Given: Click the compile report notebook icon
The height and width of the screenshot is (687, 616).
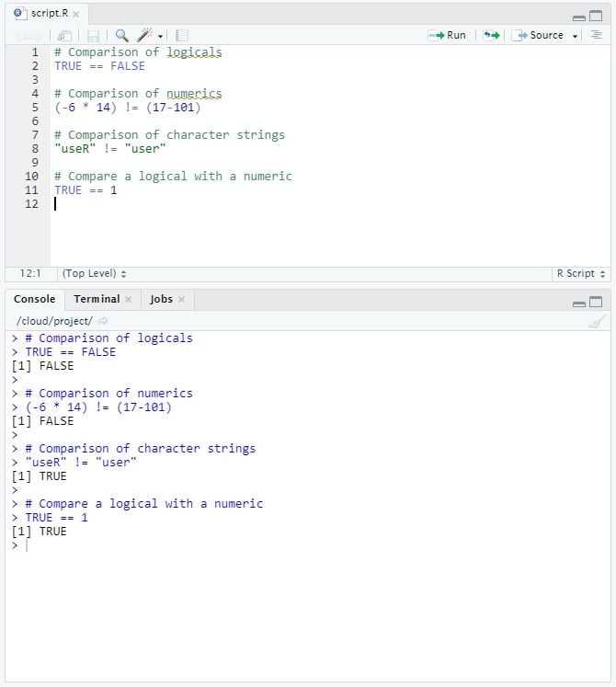Looking at the screenshot, I should point(182,35).
